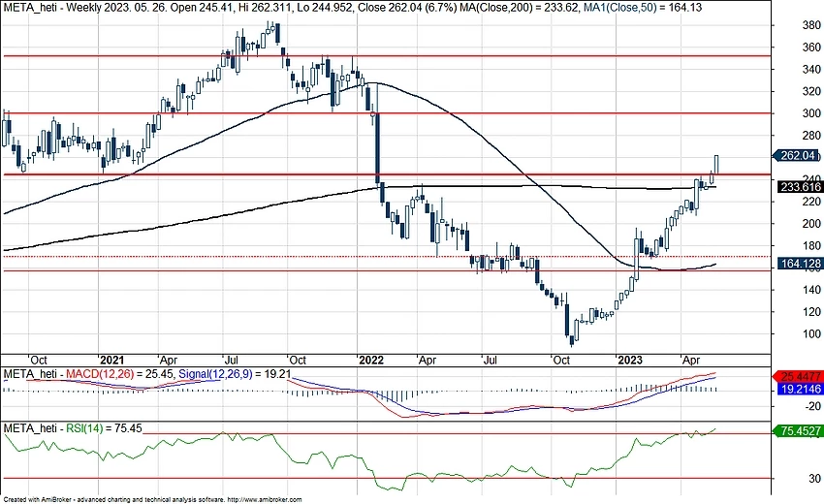The image size is (824, 504).
Task: Click the RSI(14) = 75.45 label
Action: [104, 428]
